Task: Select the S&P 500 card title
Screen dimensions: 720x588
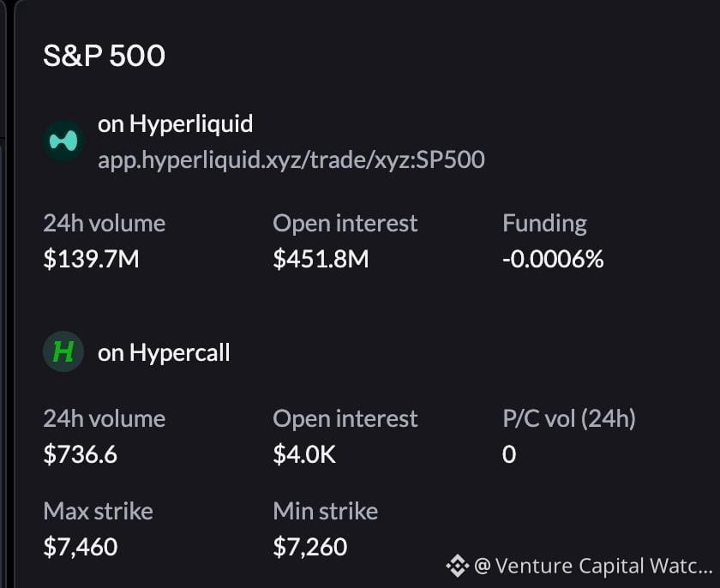Action: coord(104,56)
